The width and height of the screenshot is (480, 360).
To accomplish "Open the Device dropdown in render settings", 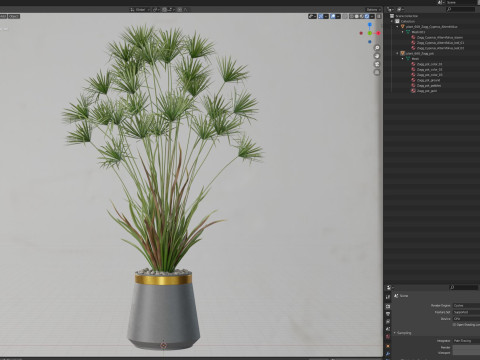I will [466, 319].
